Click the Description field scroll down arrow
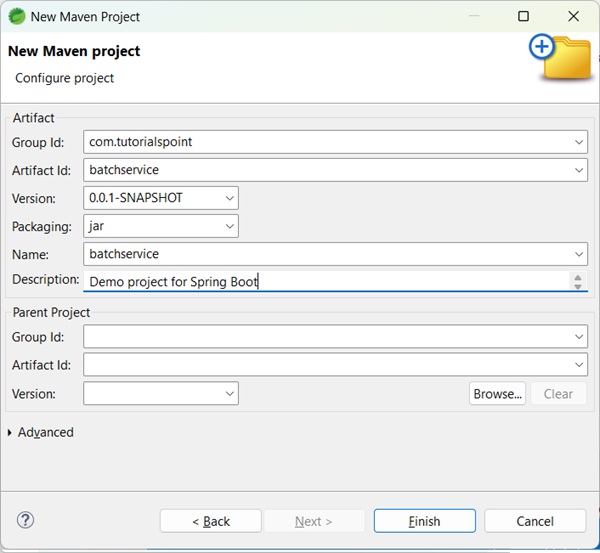The height and width of the screenshot is (553, 600). [578, 287]
